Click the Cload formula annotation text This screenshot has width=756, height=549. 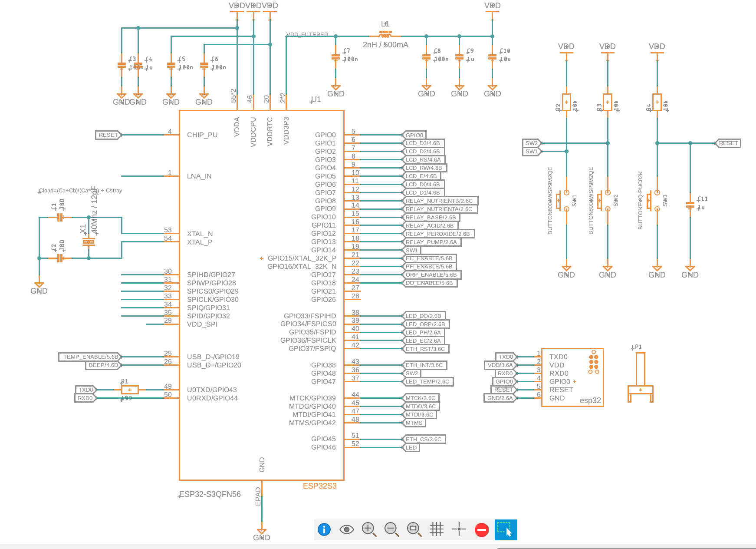81,191
